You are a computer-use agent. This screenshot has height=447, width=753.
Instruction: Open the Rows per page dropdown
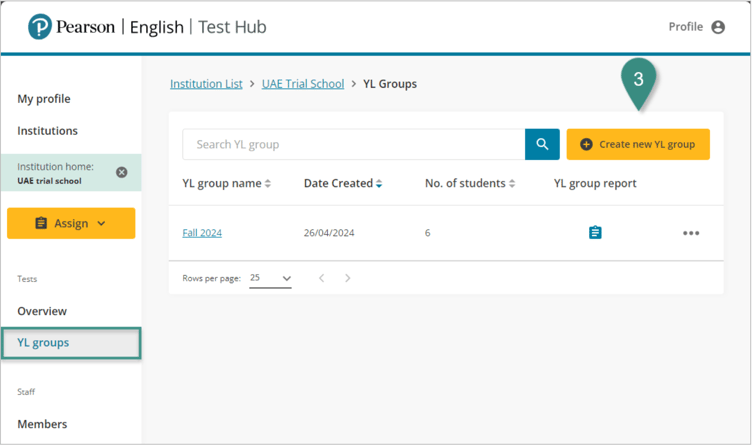(x=270, y=278)
